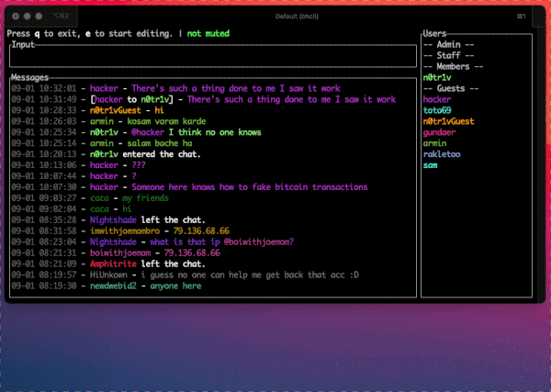Click the red close window button
The width and height of the screenshot is (551, 392).
16,17
